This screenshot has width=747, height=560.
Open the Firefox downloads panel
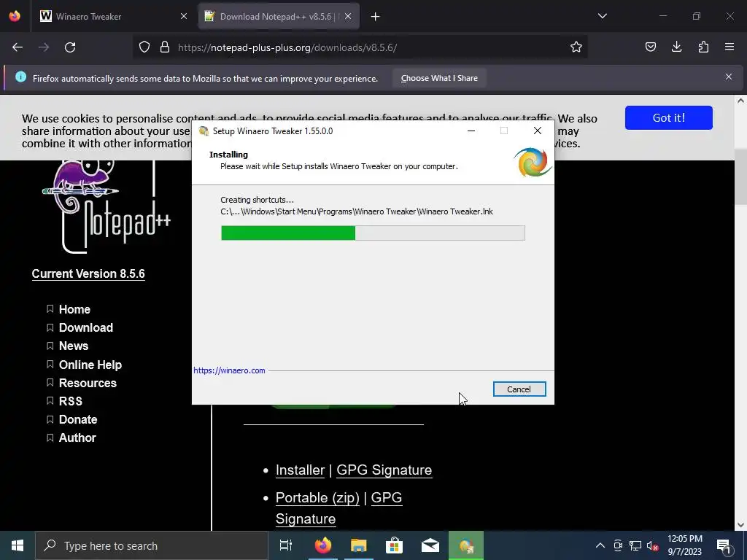[676, 47]
